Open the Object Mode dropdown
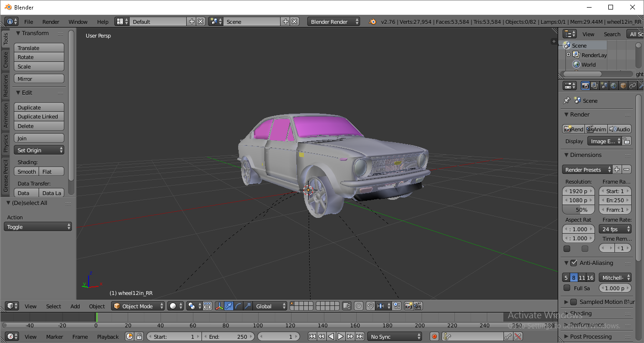The width and height of the screenshot is (644, 343). [x=138, y=306]
